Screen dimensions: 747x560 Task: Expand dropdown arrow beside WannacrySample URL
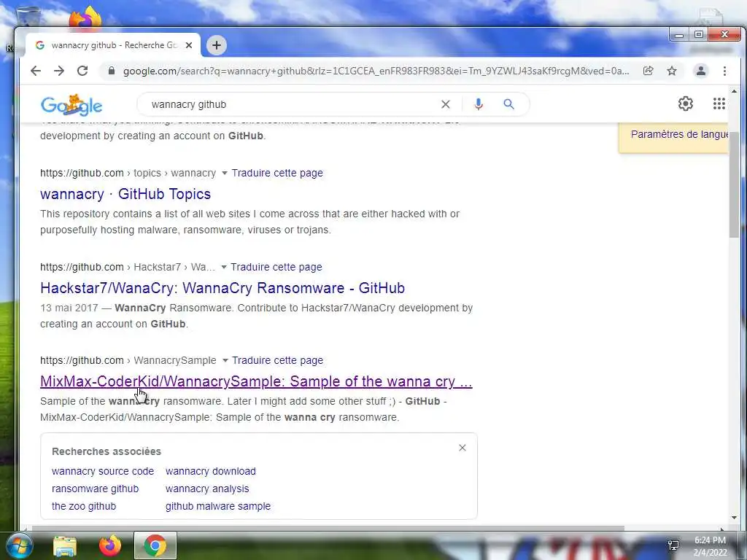point(225,360)
